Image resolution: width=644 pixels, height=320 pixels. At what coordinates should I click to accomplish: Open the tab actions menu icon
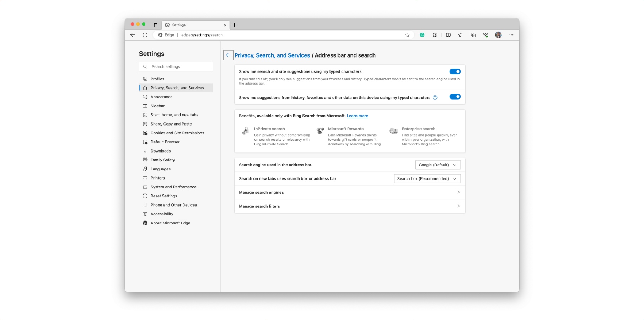pyautogui.click(x=155, y=25)
